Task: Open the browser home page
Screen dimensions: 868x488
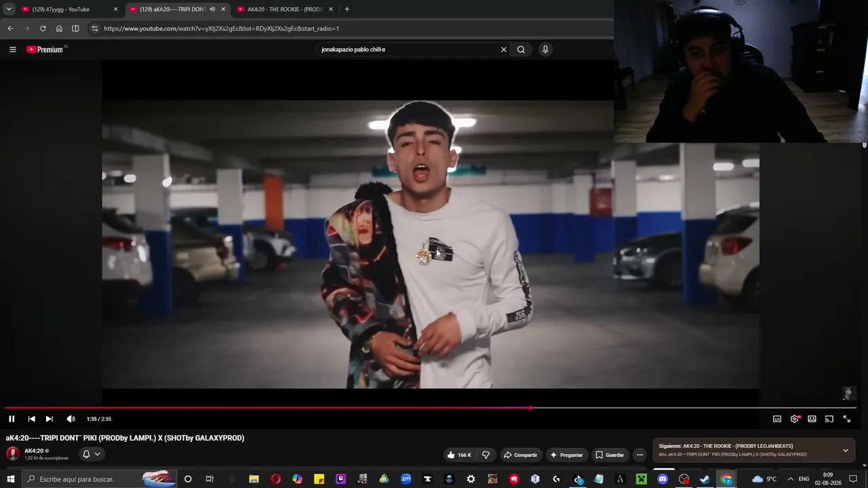Action: [59, 28]
